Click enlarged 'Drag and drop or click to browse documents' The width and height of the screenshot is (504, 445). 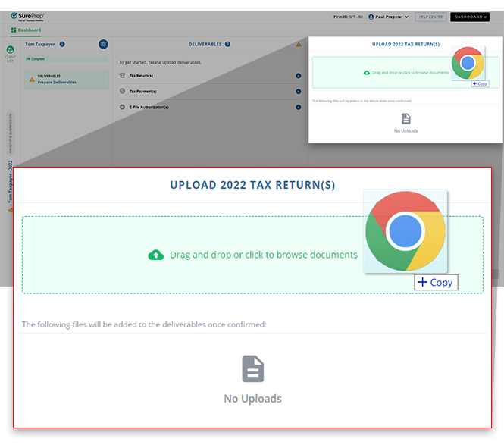point(263,255)
